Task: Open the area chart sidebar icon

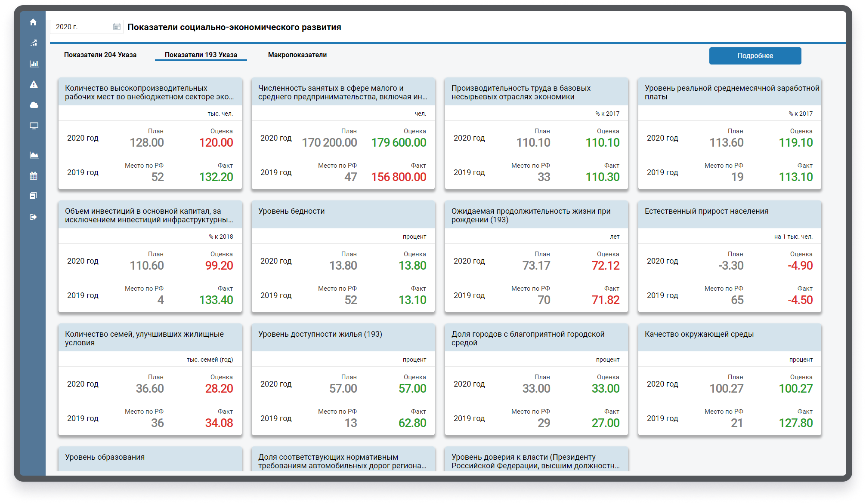Action: coord(34,155)
